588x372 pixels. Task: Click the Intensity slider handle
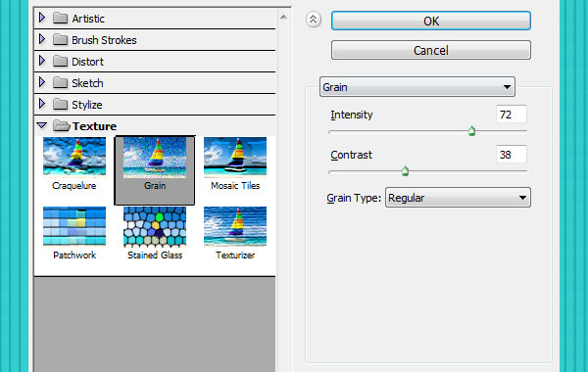pyautogui.click(x=471, y=131)
